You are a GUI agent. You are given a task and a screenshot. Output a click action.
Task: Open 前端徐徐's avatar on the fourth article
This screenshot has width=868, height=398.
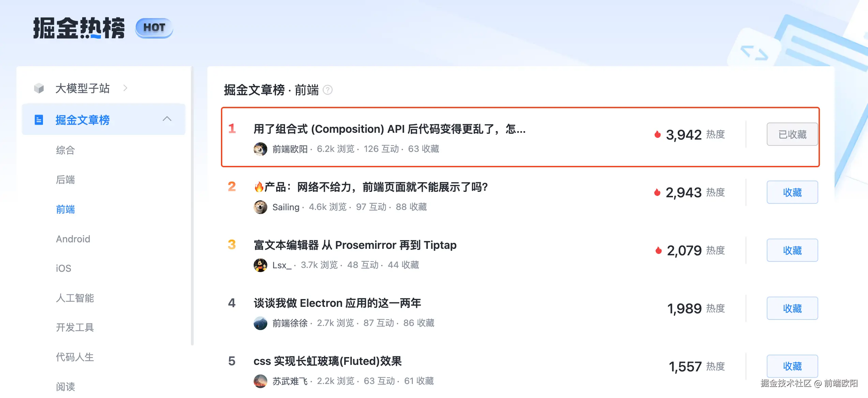pos(260,323)
